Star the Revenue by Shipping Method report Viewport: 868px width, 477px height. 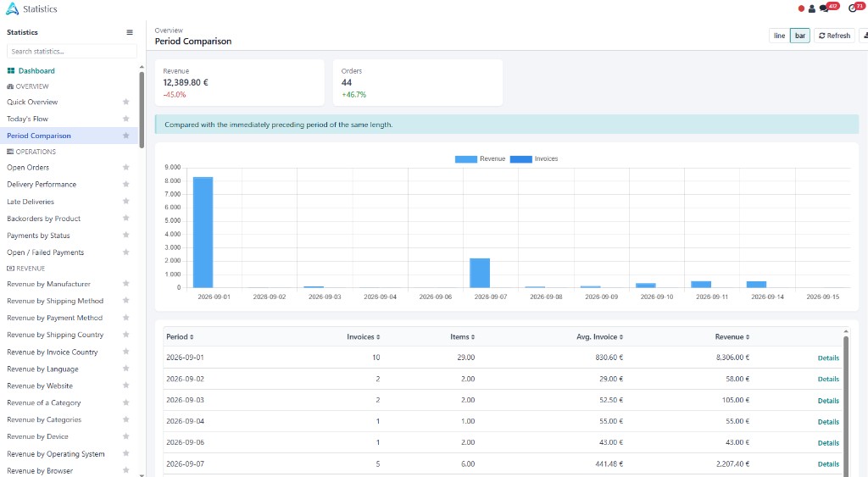[x=125, y=301]
